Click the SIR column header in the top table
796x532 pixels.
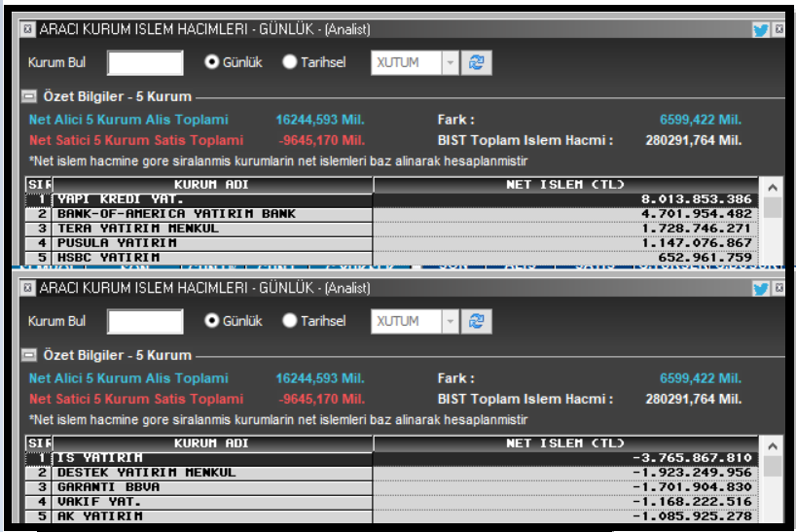(39, 185)
